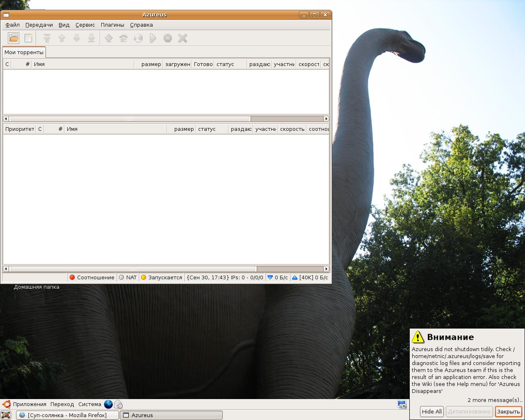Switch to the Firefox Суп-солянка taskbar window
Screen dimensions: 525x420
click(68, 415)
